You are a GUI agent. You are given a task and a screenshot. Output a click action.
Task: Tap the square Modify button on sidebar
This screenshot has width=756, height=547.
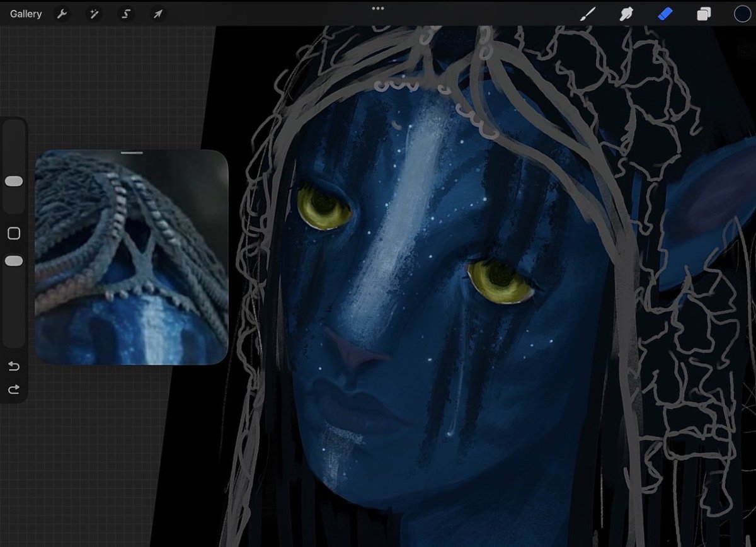click(14, 234)
